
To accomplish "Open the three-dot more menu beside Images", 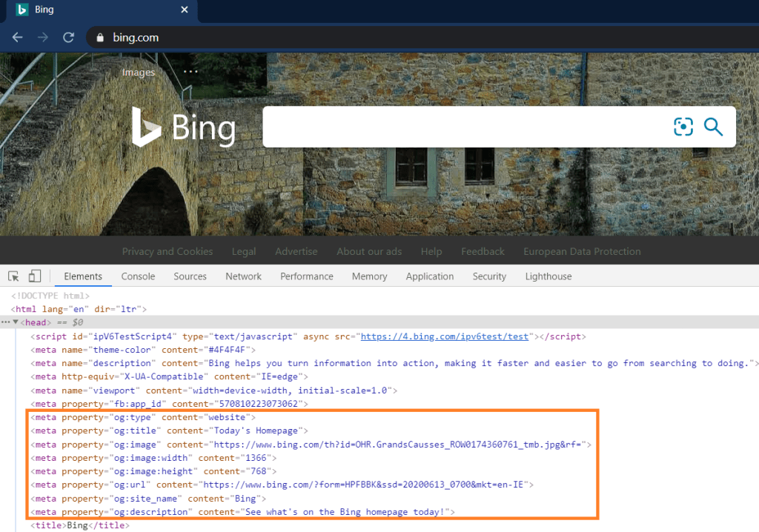I will click(x=190, y=72).
